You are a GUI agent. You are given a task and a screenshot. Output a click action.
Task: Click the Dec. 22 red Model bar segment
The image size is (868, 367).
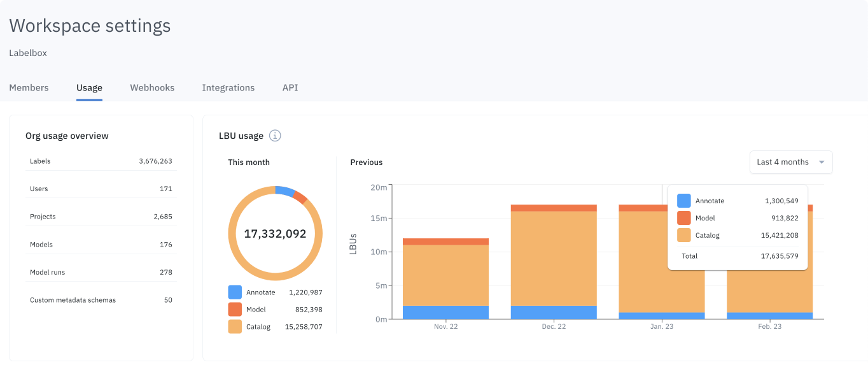pos(554,208)
